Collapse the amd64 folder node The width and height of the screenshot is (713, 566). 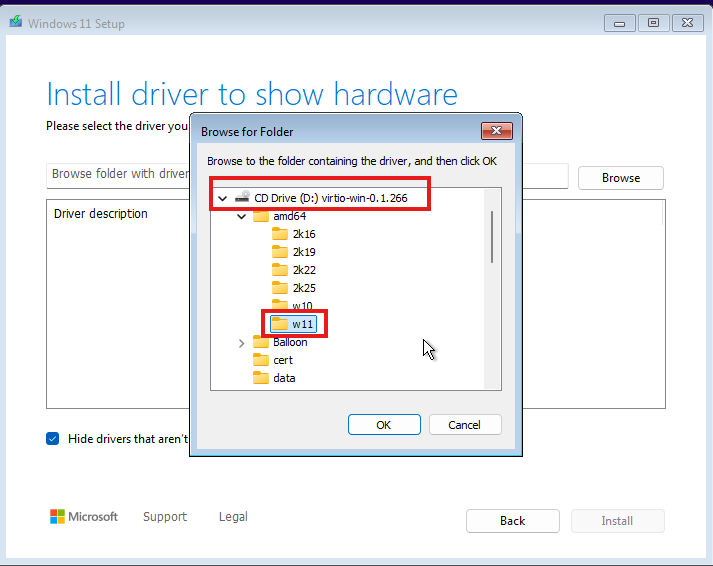(x=241, y=216)
